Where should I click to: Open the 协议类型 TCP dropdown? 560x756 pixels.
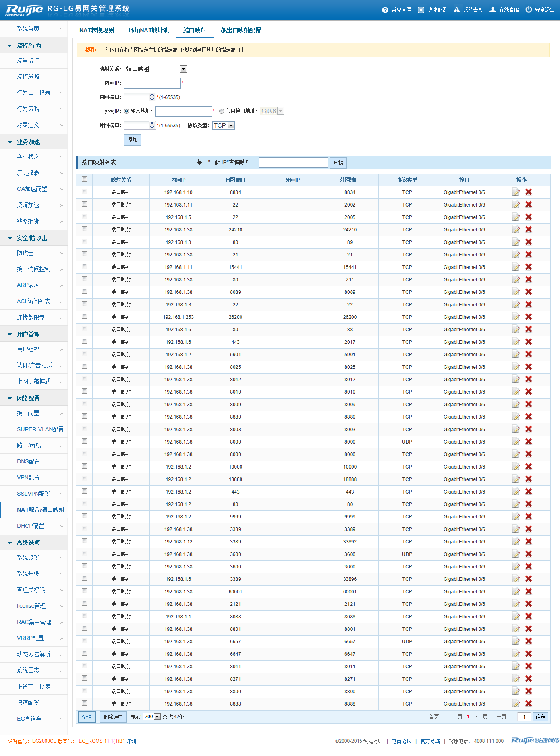click(231, 126)
